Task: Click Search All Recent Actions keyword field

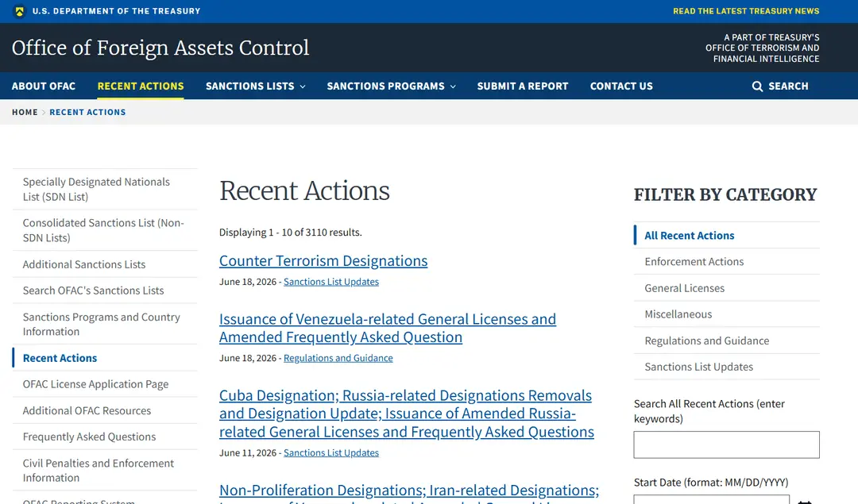Action: (x=727, y=445)
